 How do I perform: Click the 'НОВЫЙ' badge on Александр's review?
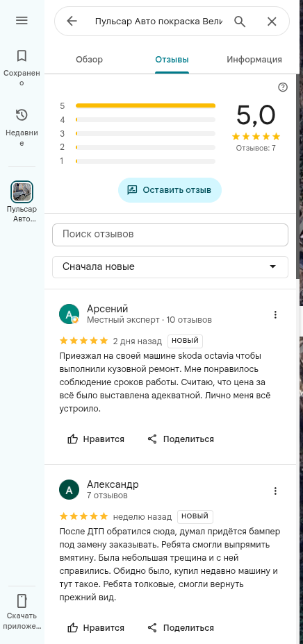(x=195, y=517)
